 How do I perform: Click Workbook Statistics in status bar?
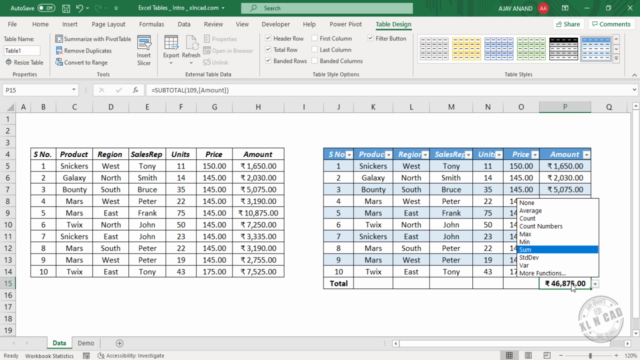tap(49, 356)
